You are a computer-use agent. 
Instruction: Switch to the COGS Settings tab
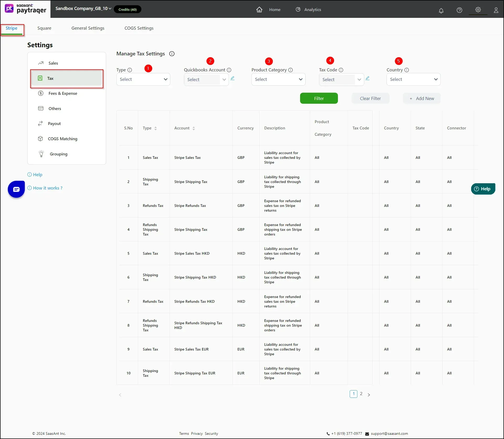coord(139,28)
